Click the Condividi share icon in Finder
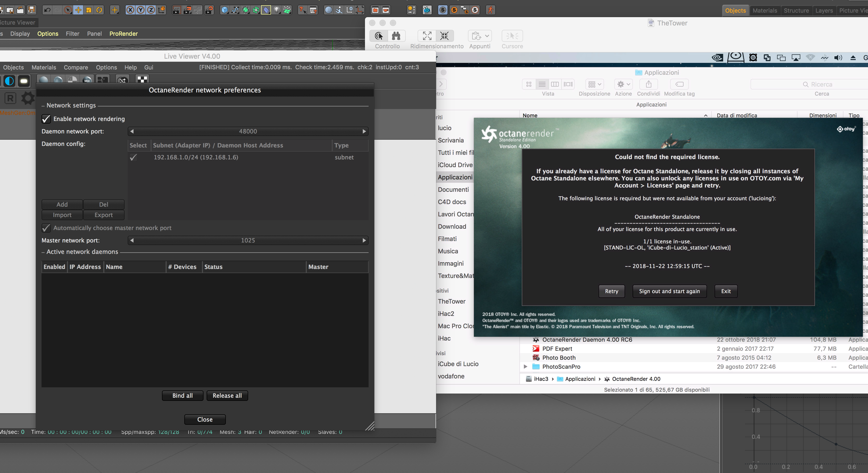 [x=649, y=84]
